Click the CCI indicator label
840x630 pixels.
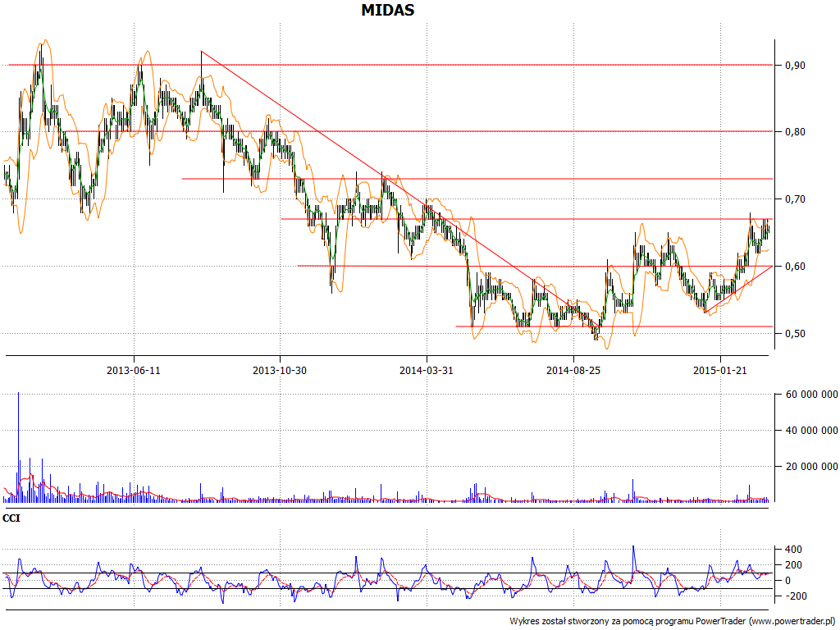(11, 518)
